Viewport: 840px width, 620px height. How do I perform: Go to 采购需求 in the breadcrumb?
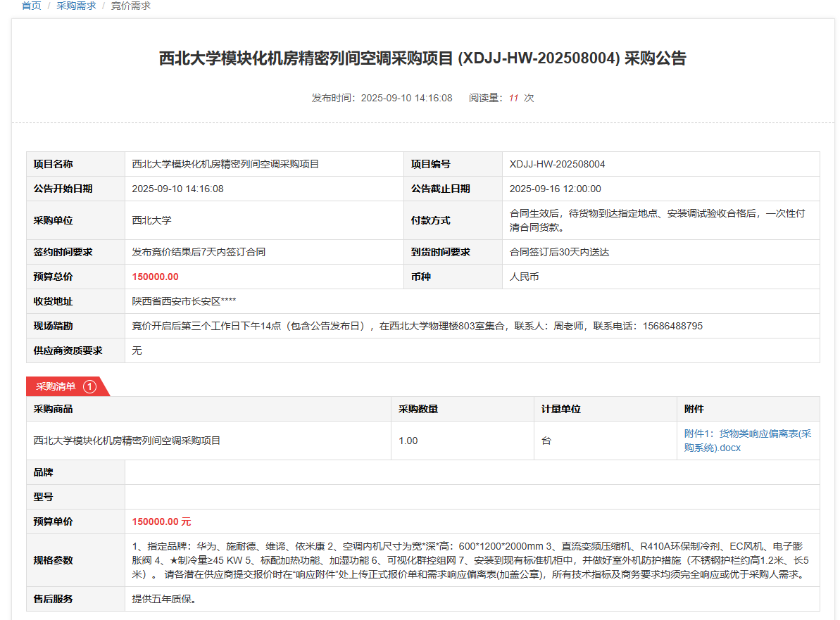(76, 6)
